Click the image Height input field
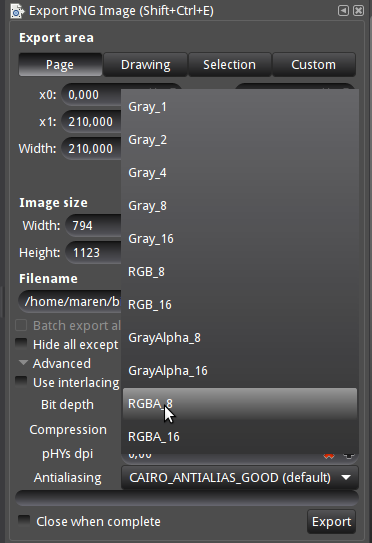The width and height of the screenshot is (372, 543). [x=94, y=252]
